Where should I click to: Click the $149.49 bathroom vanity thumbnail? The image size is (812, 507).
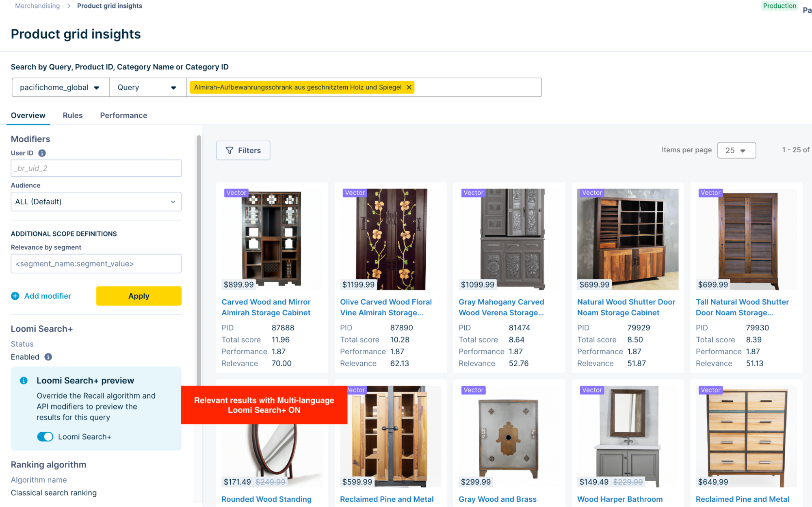coord(628,436)
